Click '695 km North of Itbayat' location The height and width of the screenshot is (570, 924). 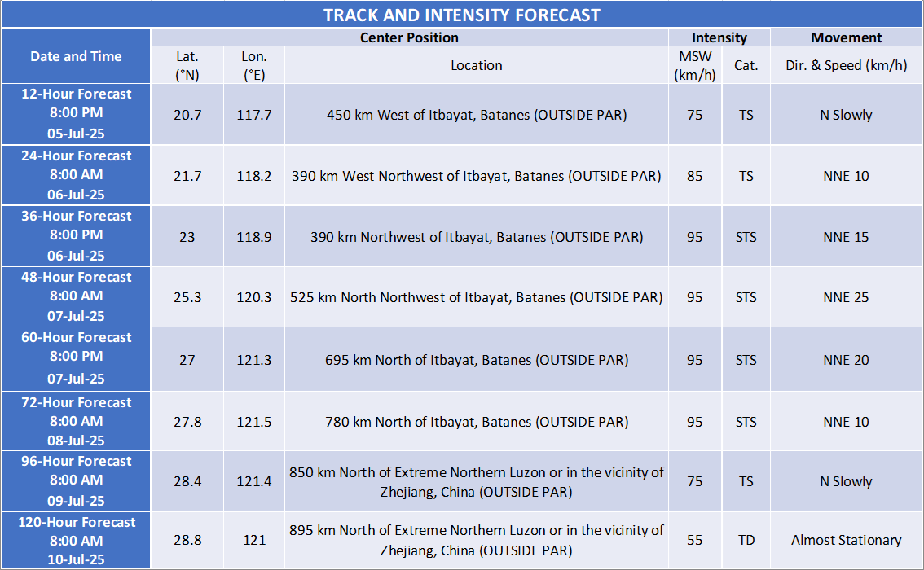(x=476, y=360)
